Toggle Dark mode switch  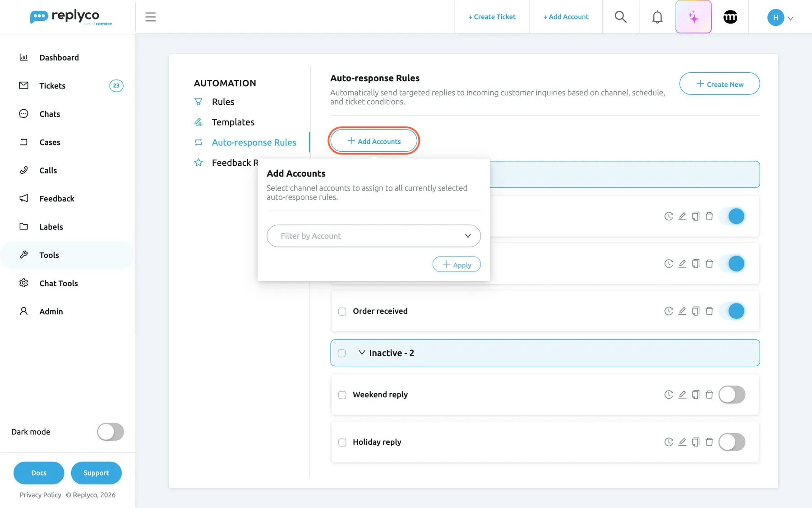[x=111, y=432]
